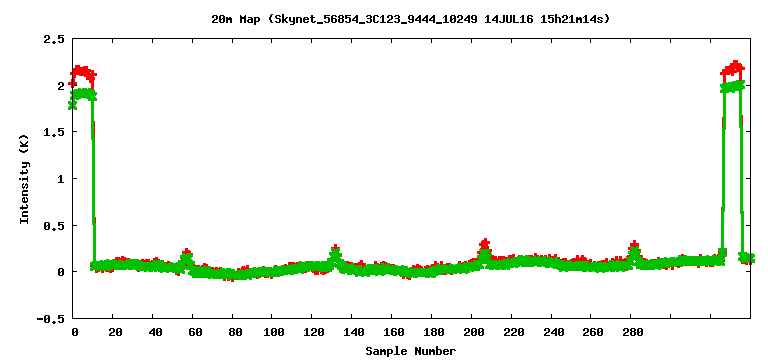Click the signal peak near sample 57

(186, 256)
